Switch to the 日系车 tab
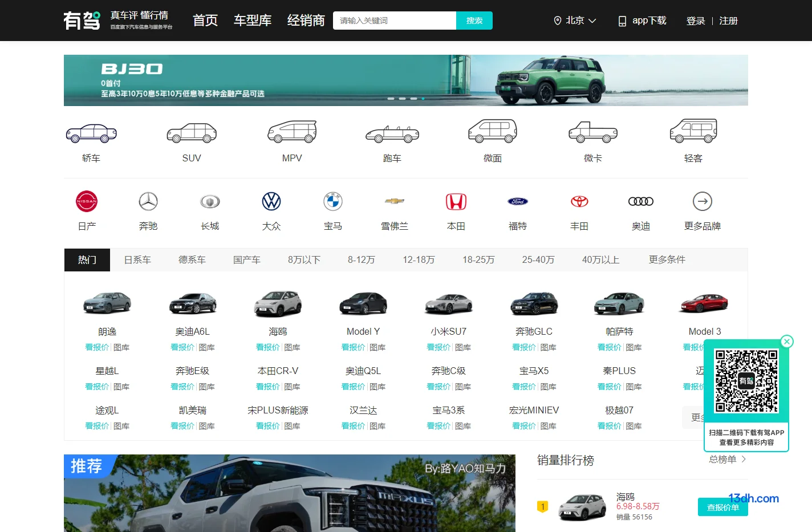Viewport: 812px width, 532px height. pos(137,259)
